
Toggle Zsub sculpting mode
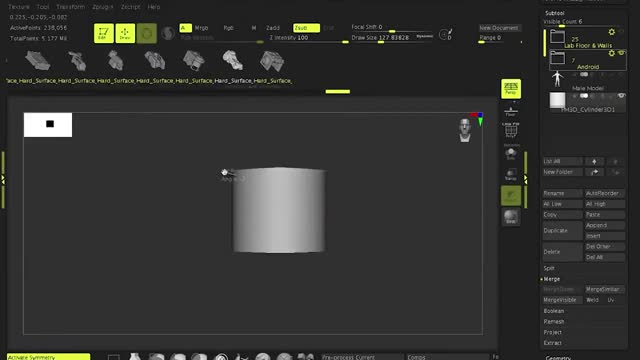(306, 28)
